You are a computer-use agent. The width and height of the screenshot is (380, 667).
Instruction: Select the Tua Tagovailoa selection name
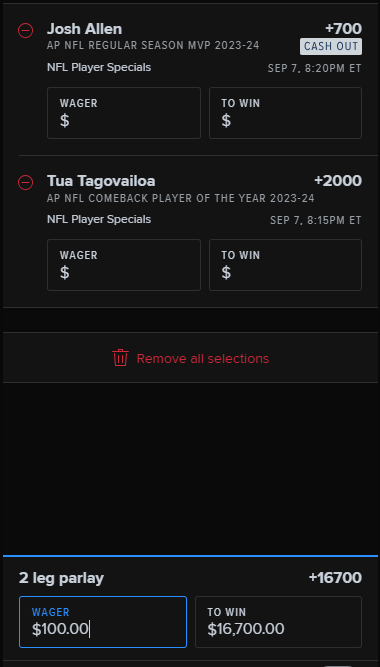coord(101,181)
